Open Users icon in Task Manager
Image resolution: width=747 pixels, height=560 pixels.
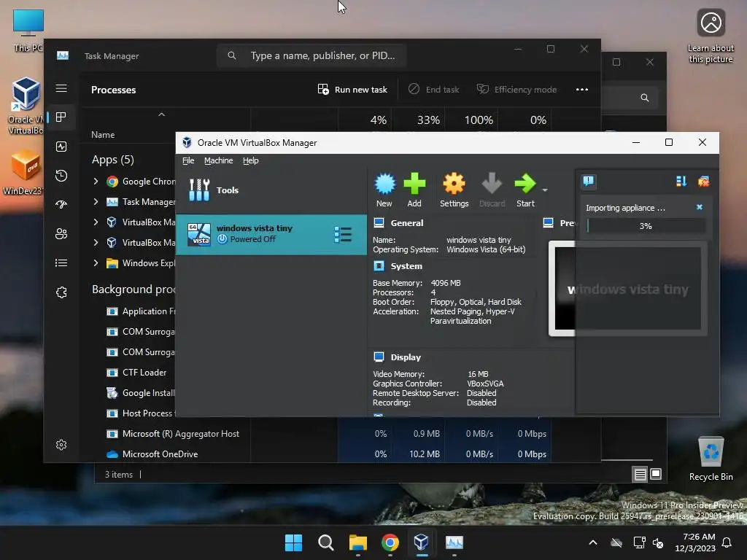[x=61, y=234]
